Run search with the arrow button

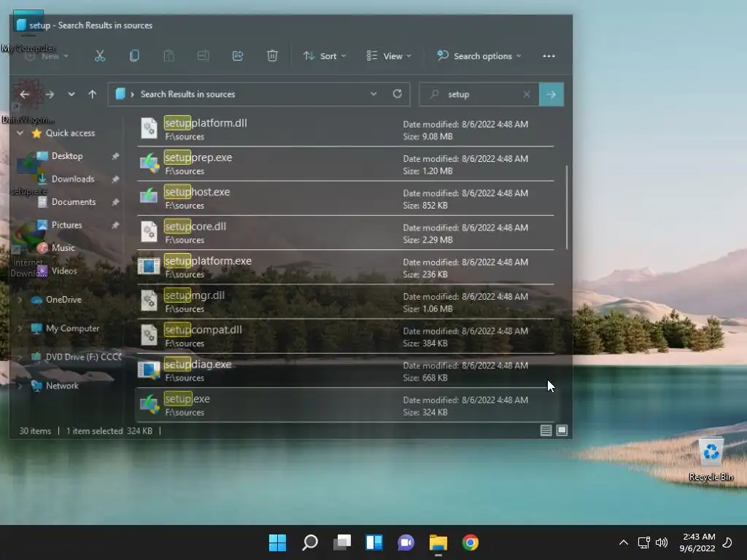551,94
